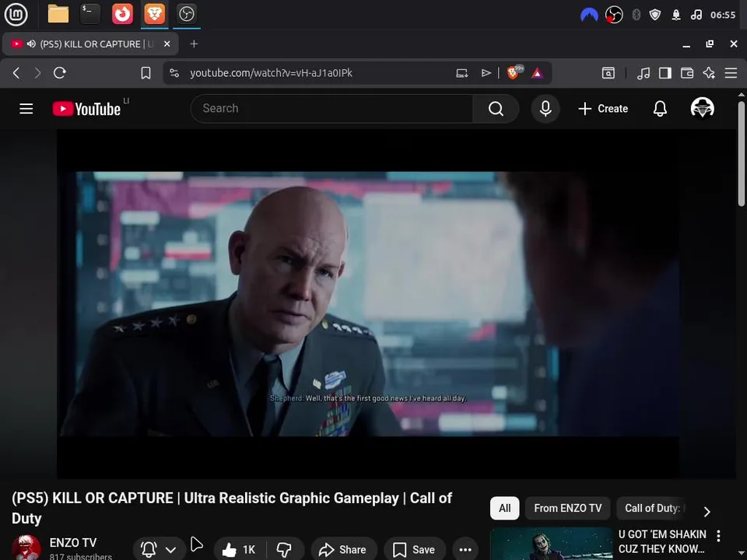Like the video with 1K likes
Viewport: 747px width, 560px height.
pyautogui.click(x=240, y=550)
